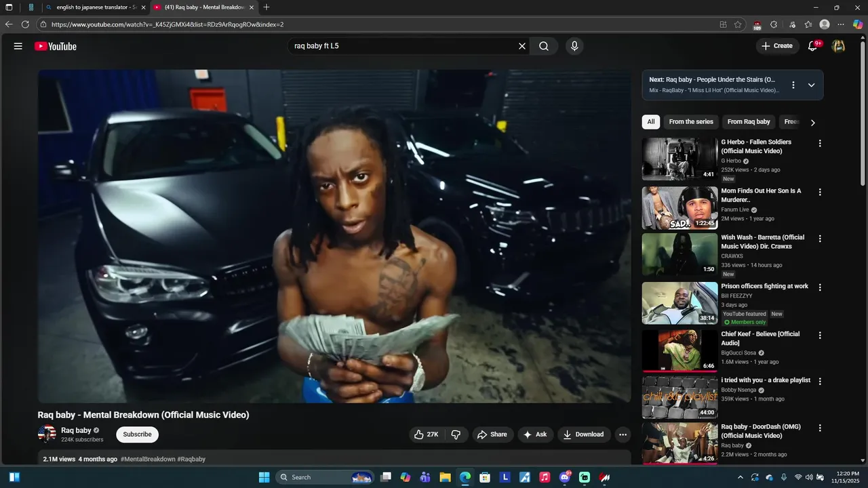Open browser extensions puzzle icon
The height and width of the screenshot is (488, 868).
pos(774,24)
